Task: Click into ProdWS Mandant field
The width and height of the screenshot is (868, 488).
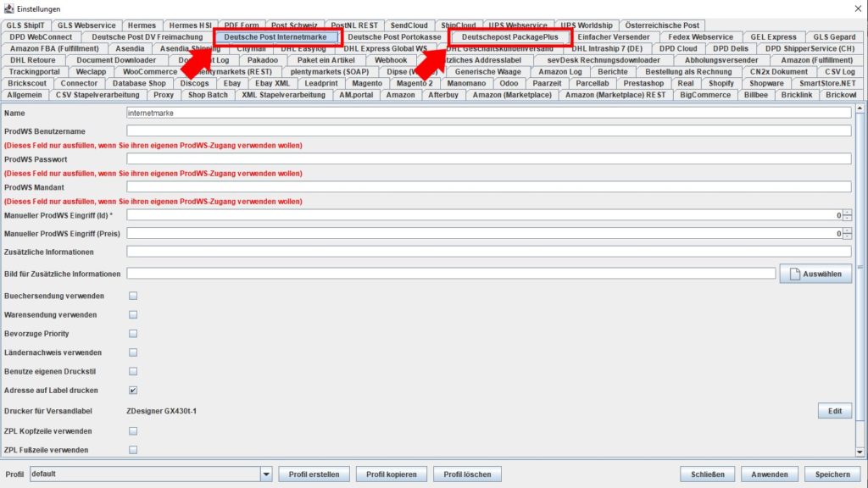Action: click(x=489, y=187)
